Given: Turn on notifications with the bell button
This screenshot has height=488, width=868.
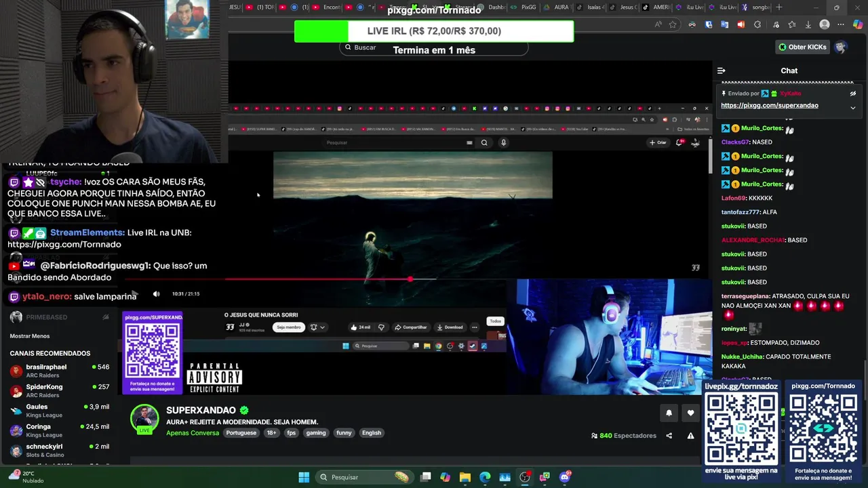Looking at the screenshot, I should pos(669,413).
